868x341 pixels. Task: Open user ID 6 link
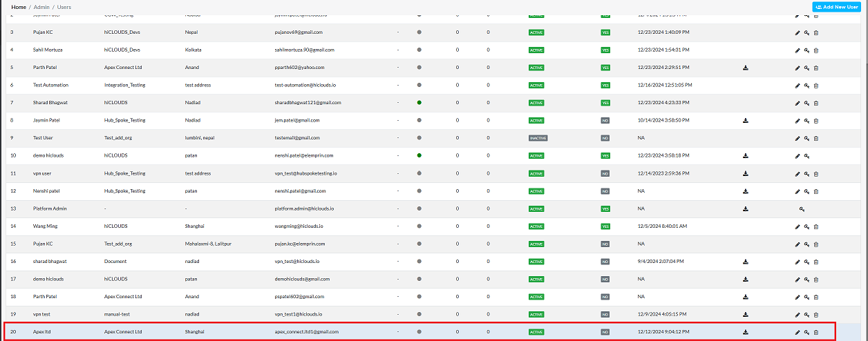pyautogui.click(x=12, y=85)
